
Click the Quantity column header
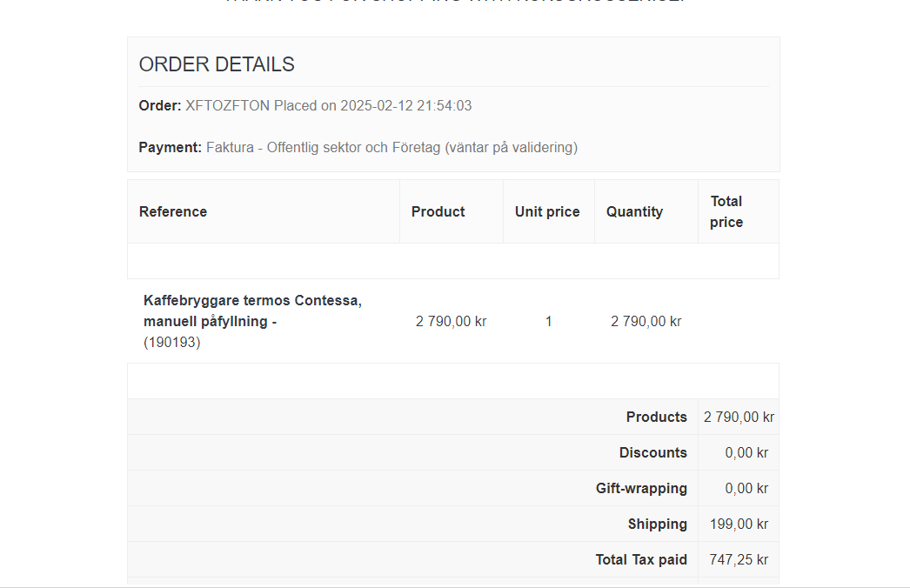click(634, 211)
